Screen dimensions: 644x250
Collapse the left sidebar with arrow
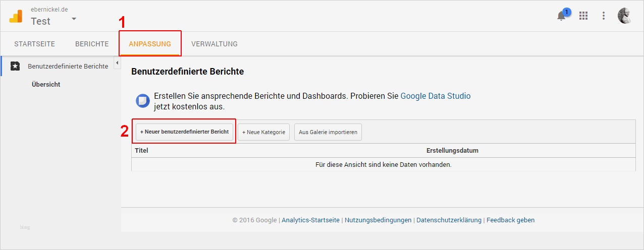pyautogui.click(x=117, y=63)
